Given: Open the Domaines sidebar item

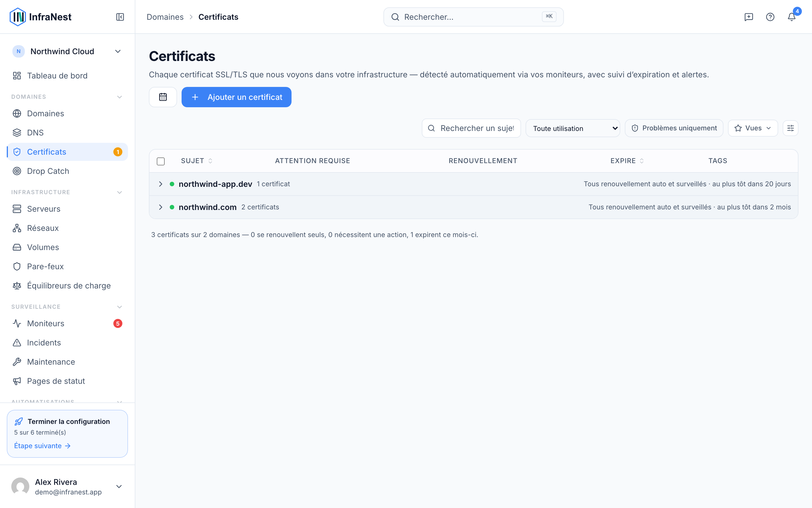Looking at the screenshot, I should [x=67, y=113].
